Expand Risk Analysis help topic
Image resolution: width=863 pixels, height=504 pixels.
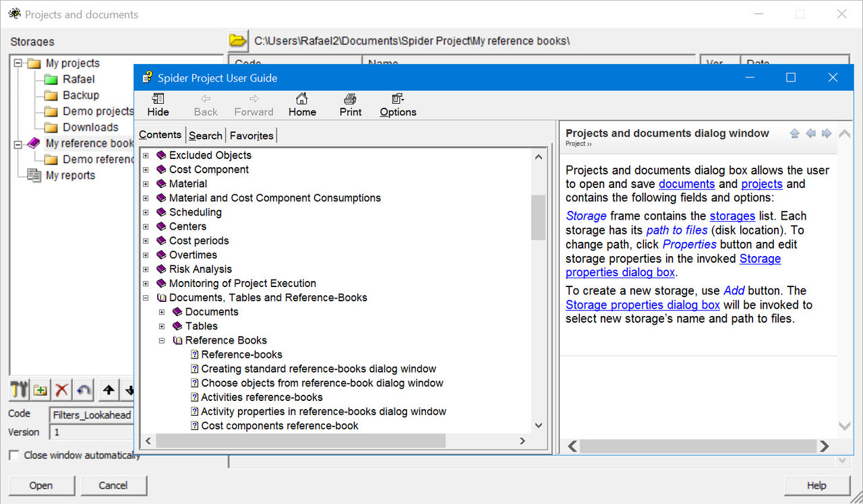click(x=146, y=269)
